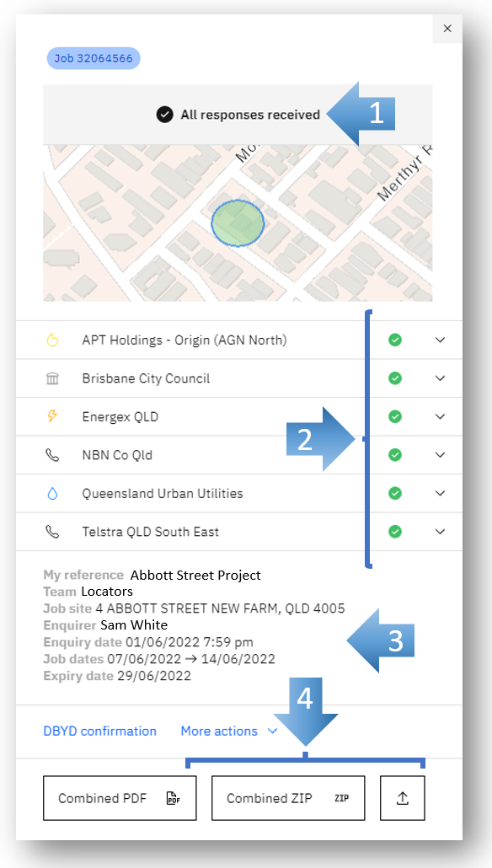
Task: Click the phone icon beside NBN Co Qld
Action: point(52,455)
